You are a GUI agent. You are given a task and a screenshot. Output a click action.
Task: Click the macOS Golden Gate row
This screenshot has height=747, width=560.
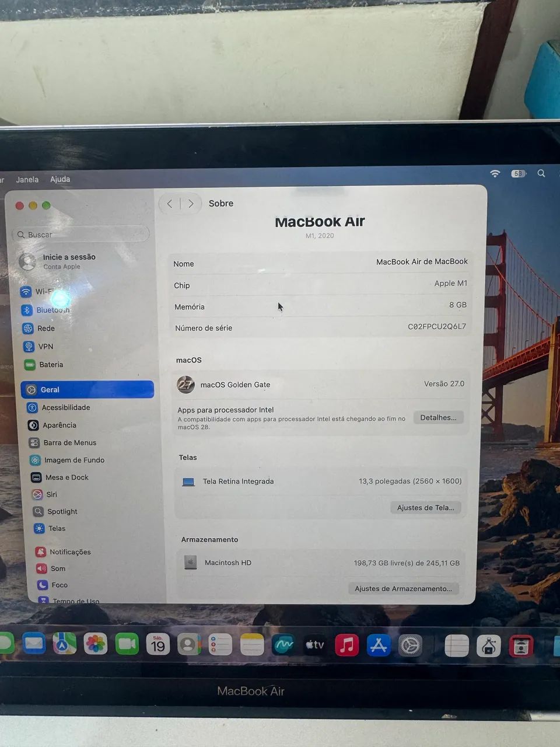pyautogui.click(x=321, y=385)
